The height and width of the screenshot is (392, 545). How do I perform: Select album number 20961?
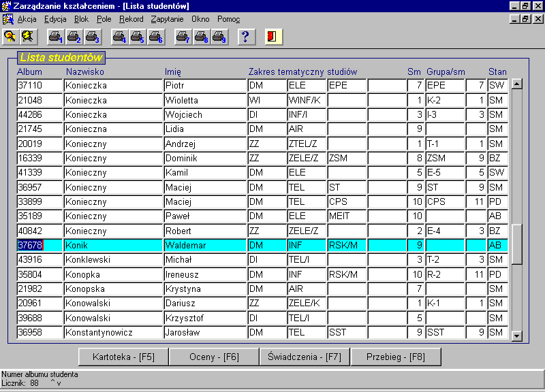click(40, 303)
